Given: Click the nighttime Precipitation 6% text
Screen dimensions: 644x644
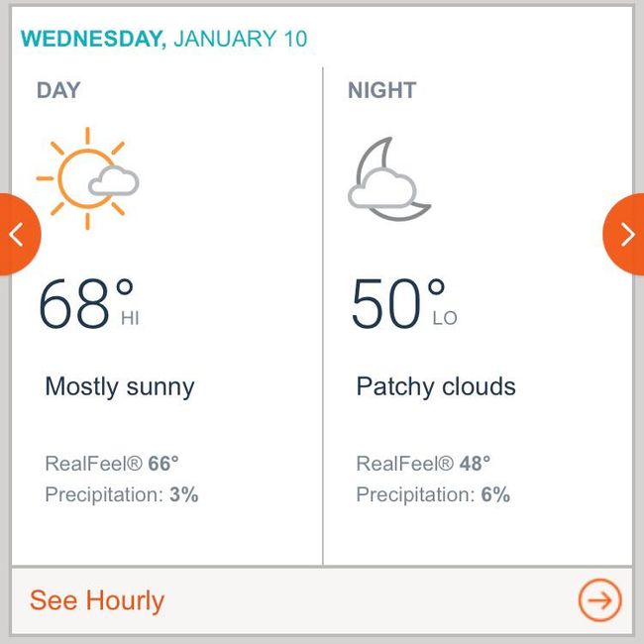Looking at the screenshot, I should (x=433, y=494).
